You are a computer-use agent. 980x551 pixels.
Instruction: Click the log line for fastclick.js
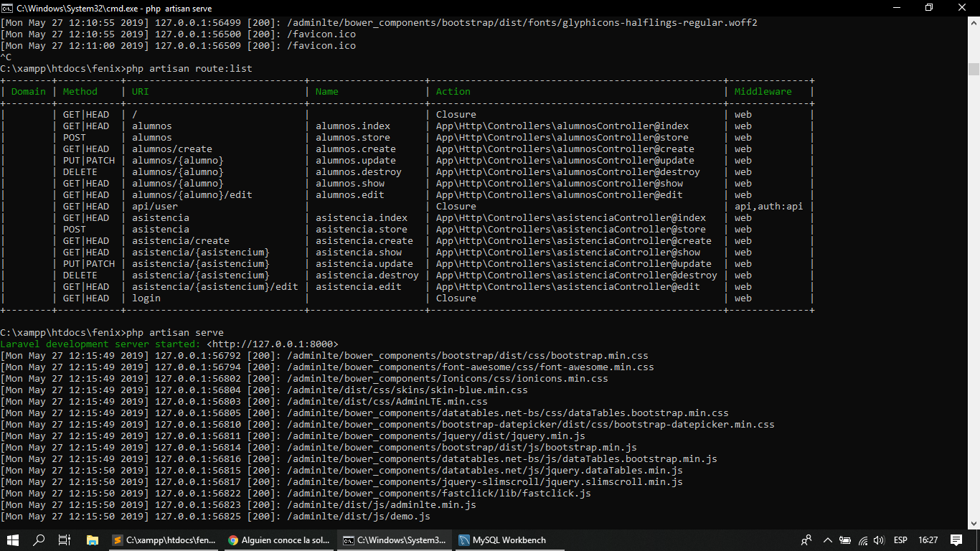296,493
